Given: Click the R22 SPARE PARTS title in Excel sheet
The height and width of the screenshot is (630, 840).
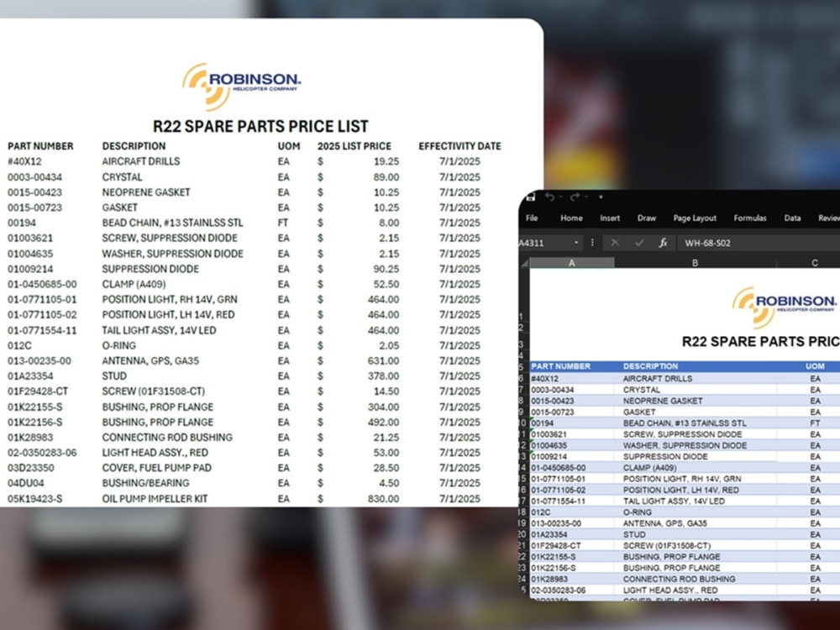Looking at the screenshot, I should click(761, 342).
